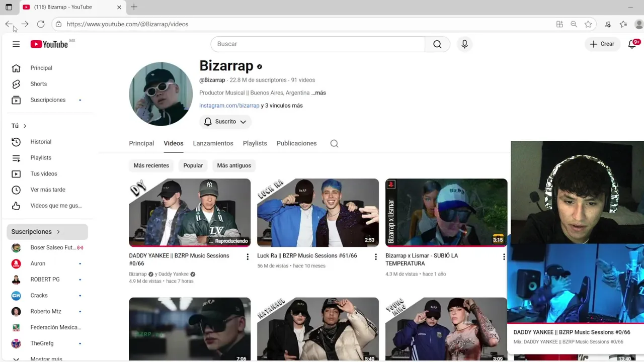Click the browser address bar URL

tap(127, 24)
